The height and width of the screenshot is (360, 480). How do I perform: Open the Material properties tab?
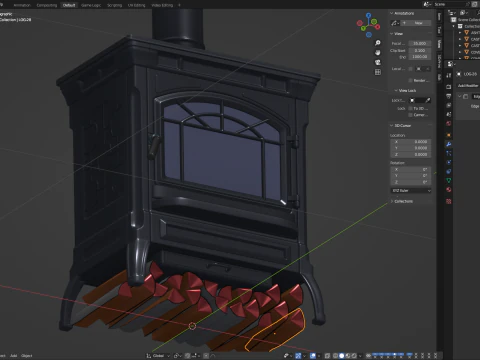pyautogui.click(x=449, y=189)
